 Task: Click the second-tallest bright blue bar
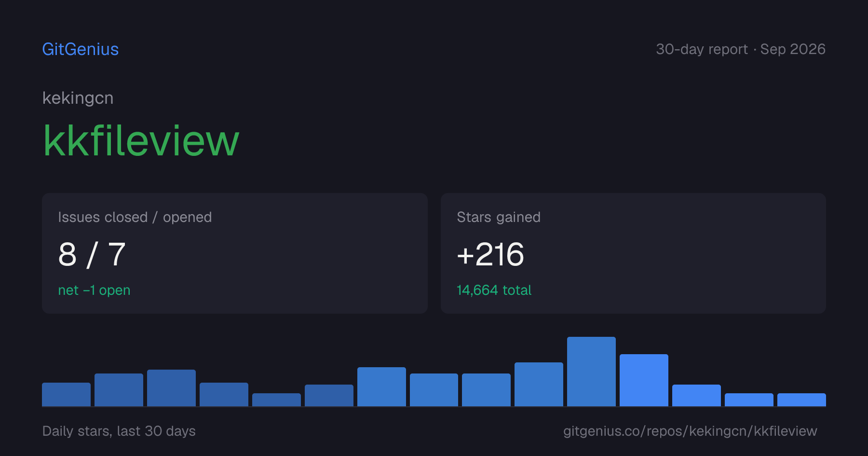(644, 380)
